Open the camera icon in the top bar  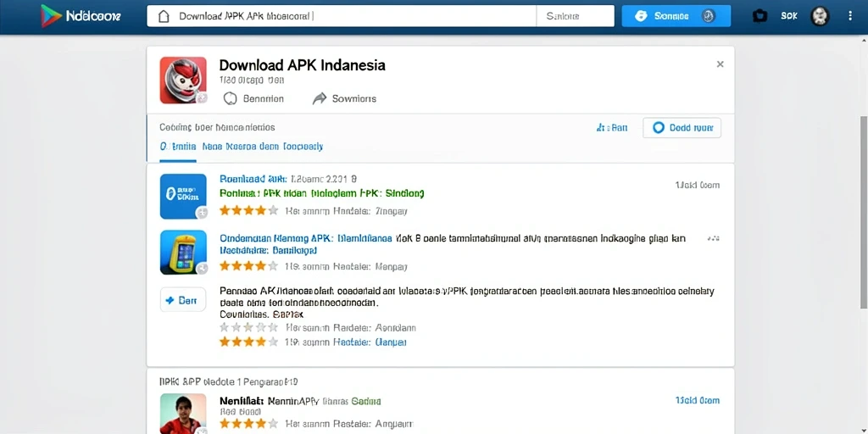[760, 16]
